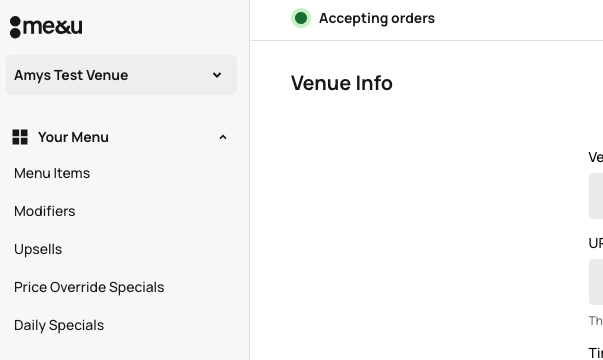
Task: Click the grid icon beside Your Menu
Action: [x=20, y=137]
